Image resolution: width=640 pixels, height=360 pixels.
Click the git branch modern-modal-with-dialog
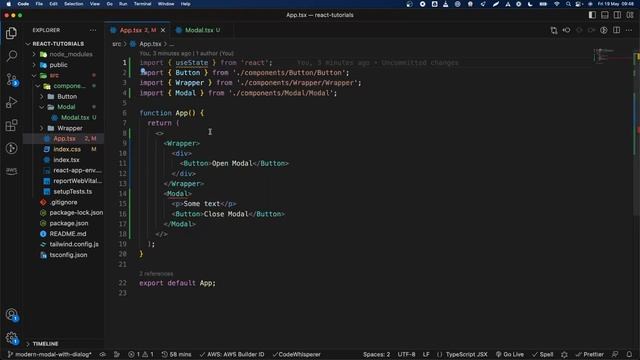[49, 354]
